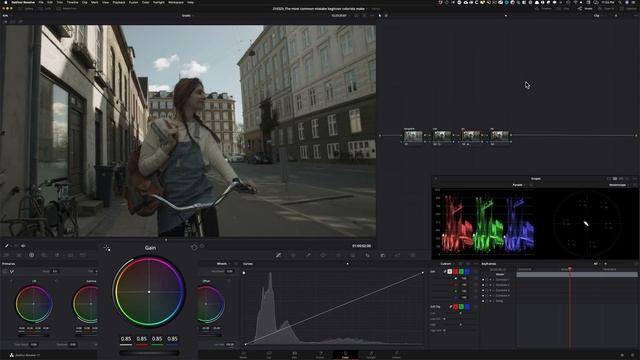The image size is (640, 360).
Task: Open the keyframes All filter dropdown
Action: pyautogui.click(x=597, y=264)
